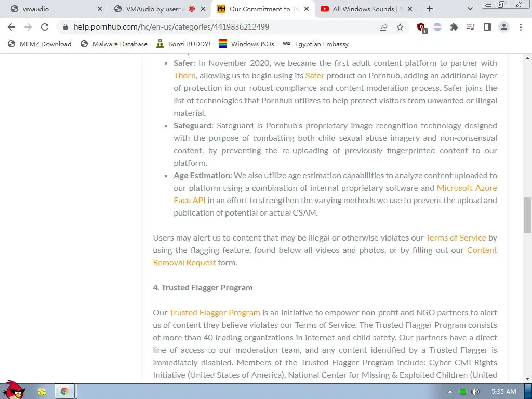The image size is (532, 399).
Task: Open the volume speaker tray icon
Action: coord(475,392)
